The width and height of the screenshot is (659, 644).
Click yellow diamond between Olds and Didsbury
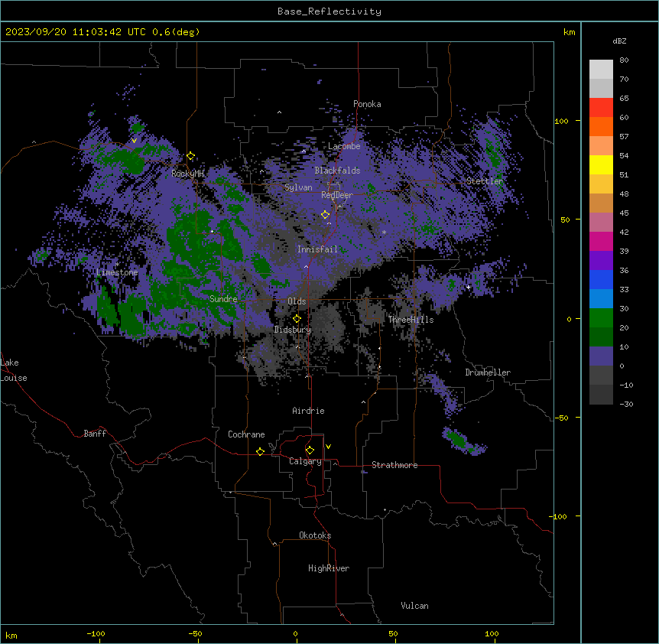point(297,318)
